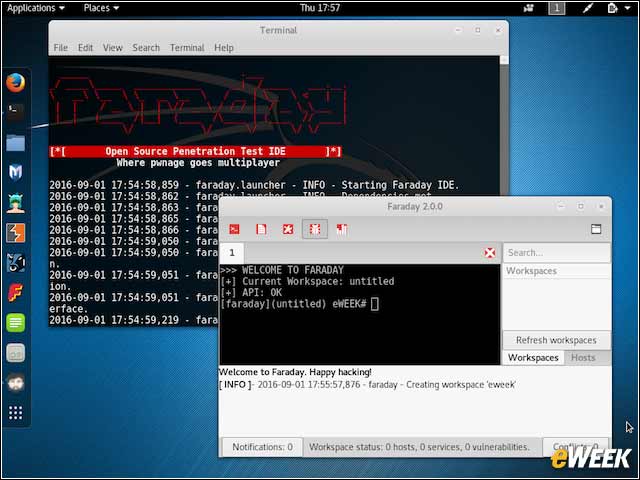640x480 pixels.
Task: Open the Files folder in the dock
Action: pyautogui.click(x=16, y=143)
